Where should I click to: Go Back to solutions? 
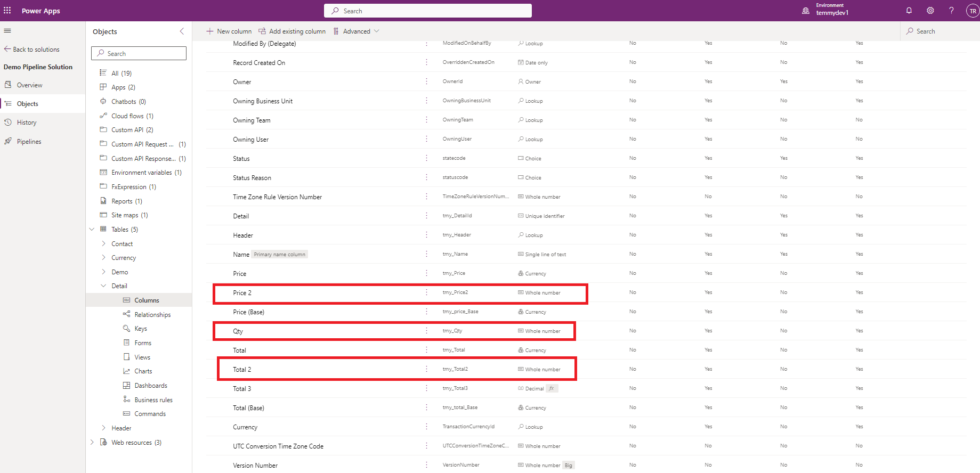pyautogui.click(x=31, y=50)
